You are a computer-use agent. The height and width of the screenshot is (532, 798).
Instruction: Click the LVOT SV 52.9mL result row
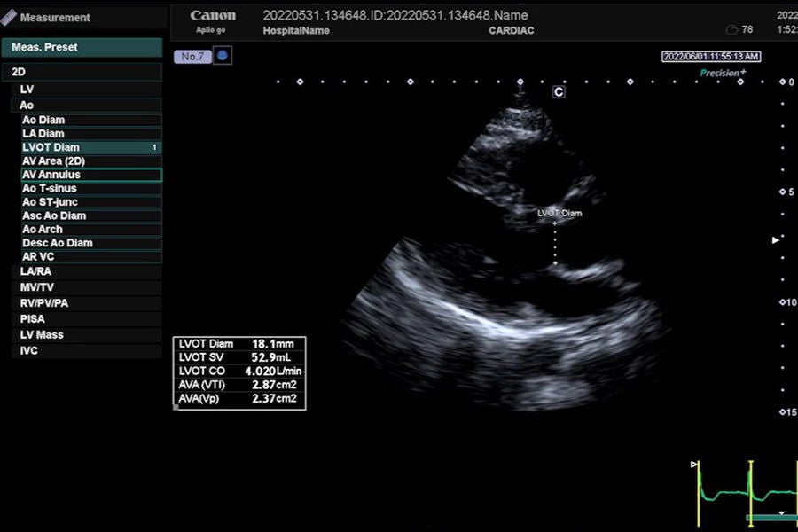(239, 357)
